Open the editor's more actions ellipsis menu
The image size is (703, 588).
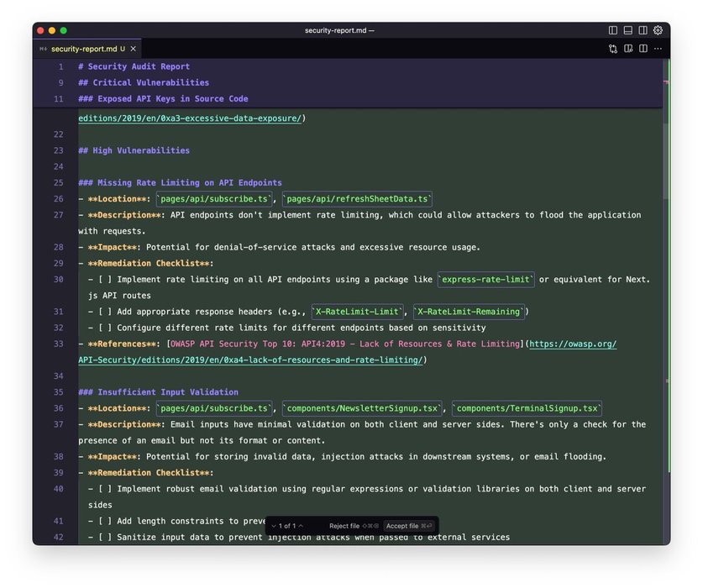pyautogui.click(x=658, y=49)
